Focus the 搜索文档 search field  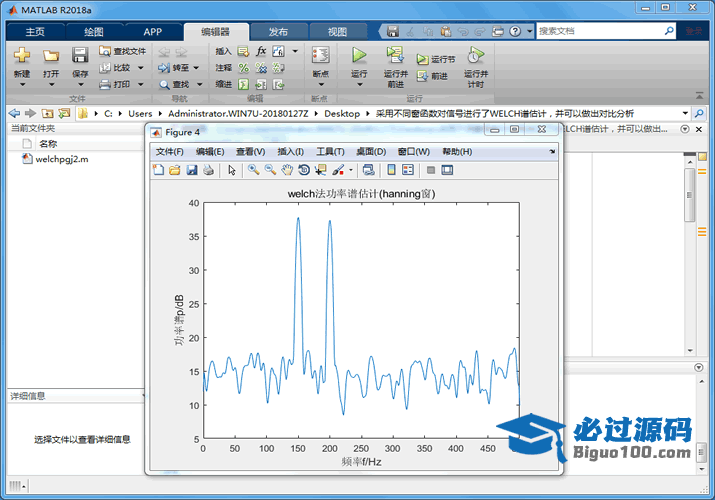coord(600,31)
